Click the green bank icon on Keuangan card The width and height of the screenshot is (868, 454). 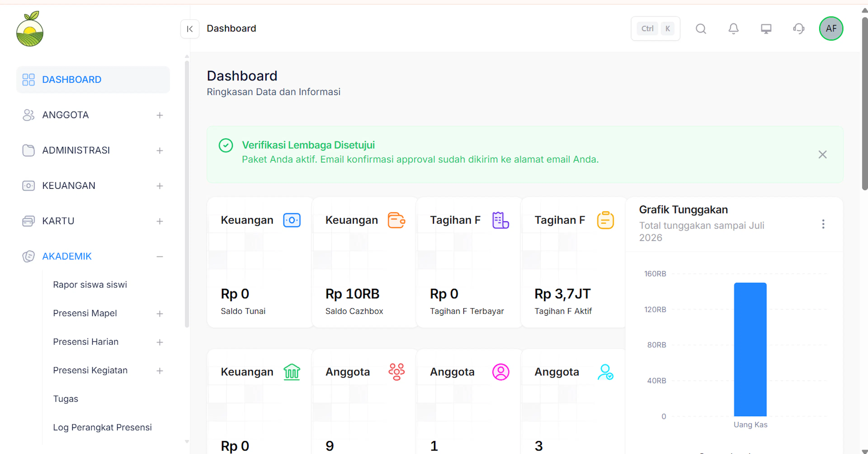coord(292,372)
